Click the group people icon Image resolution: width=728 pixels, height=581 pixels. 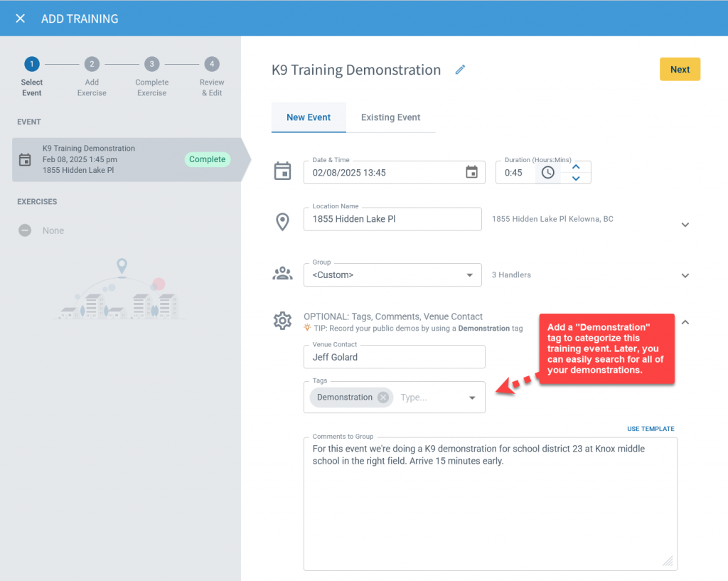click(x=282, y=274)
